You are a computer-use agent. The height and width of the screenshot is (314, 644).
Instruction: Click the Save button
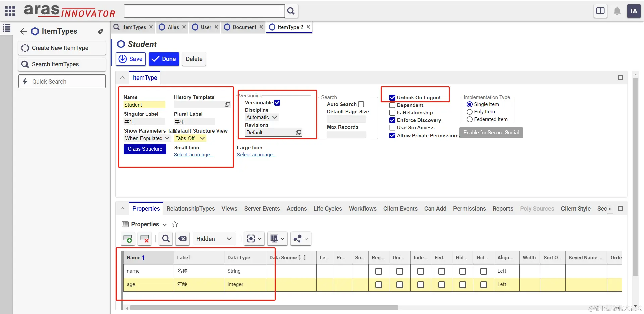131,59
